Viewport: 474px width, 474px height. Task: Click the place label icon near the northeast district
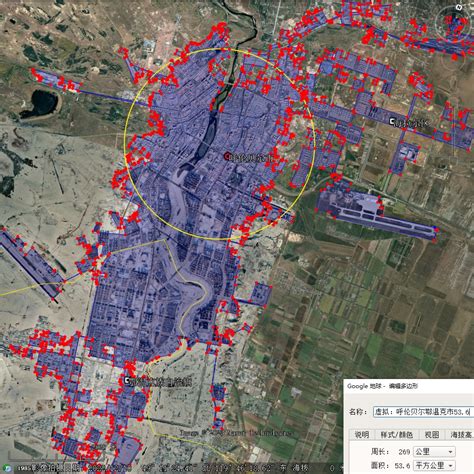point(392,122)
